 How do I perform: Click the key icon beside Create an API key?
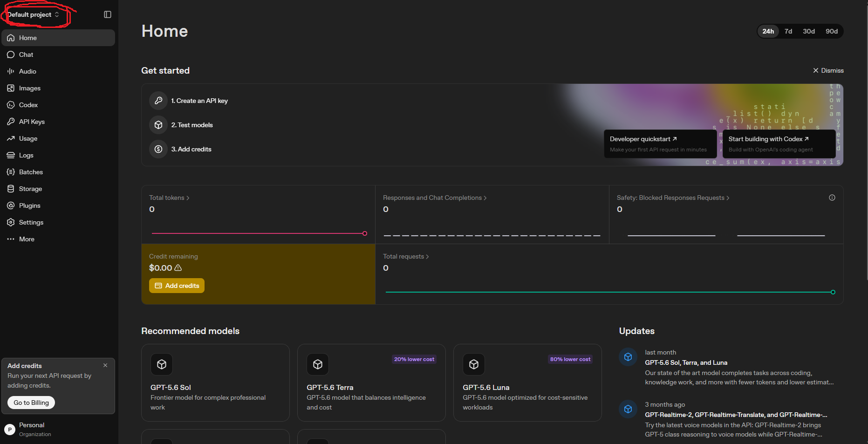(158, 101)
